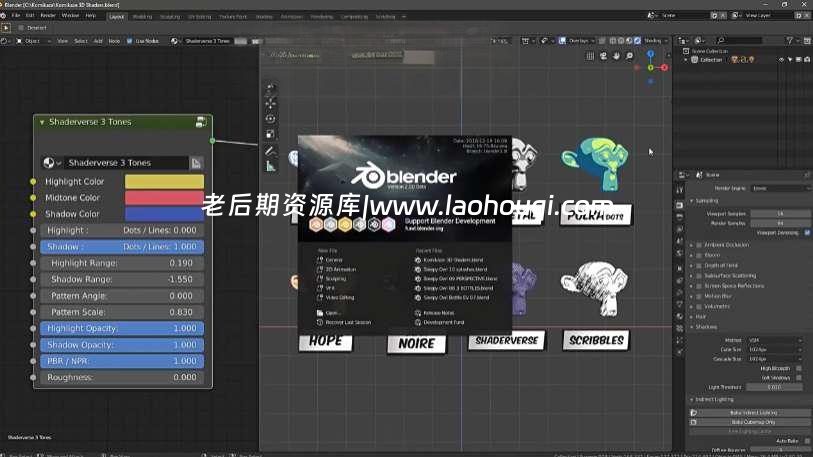This screenshot has height=457, width=813.
Task: Click the zoom view magnifier icon
Action: click(629, 56)
